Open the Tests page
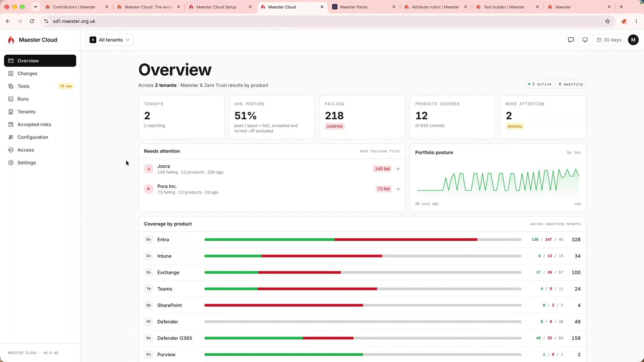 pos(40,86)
